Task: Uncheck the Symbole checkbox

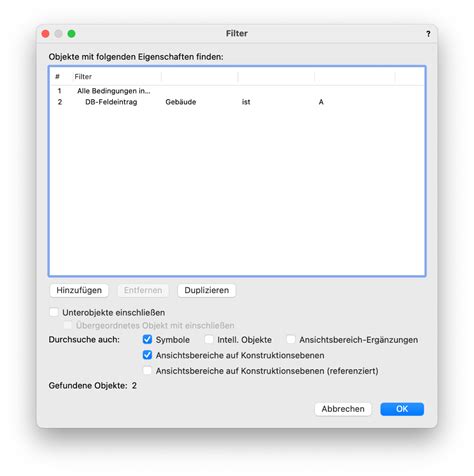Action: pyautogui.click(x=147, y=339)
